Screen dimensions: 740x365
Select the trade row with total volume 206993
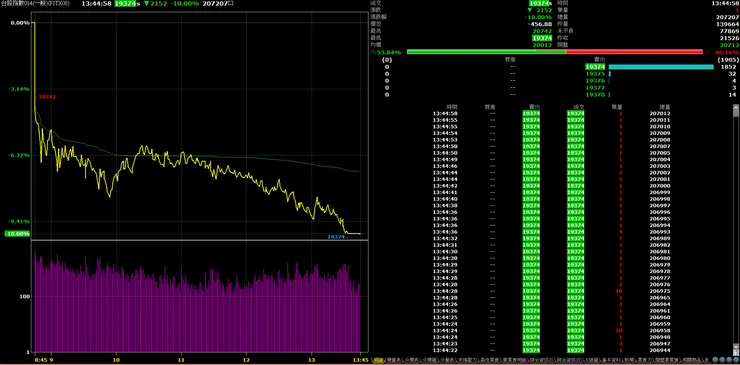click(552, 232)
